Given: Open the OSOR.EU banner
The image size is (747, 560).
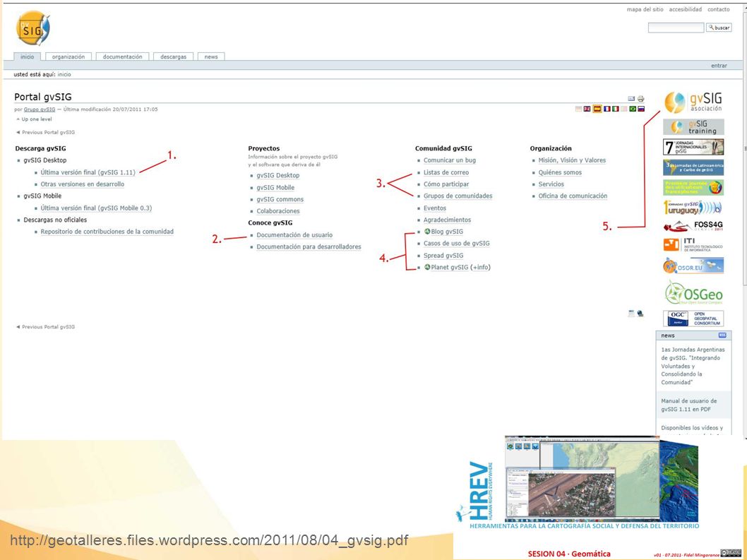Looking at the screenshot, I should pos(693,266).
